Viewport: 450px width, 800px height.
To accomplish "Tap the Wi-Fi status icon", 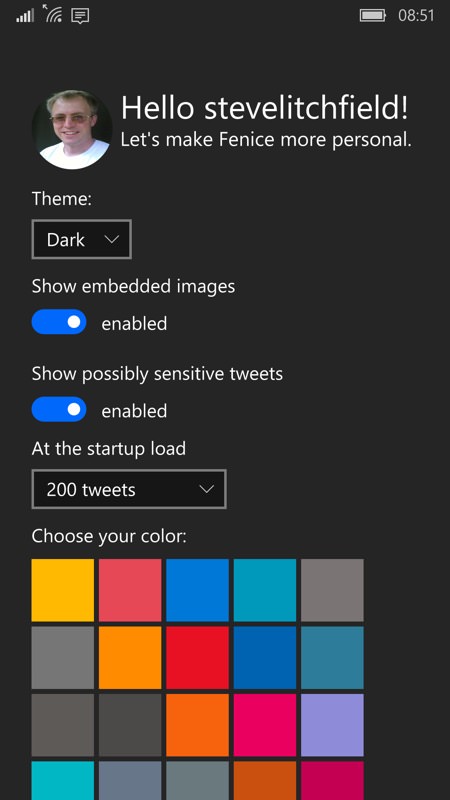I will coord(52,14).
